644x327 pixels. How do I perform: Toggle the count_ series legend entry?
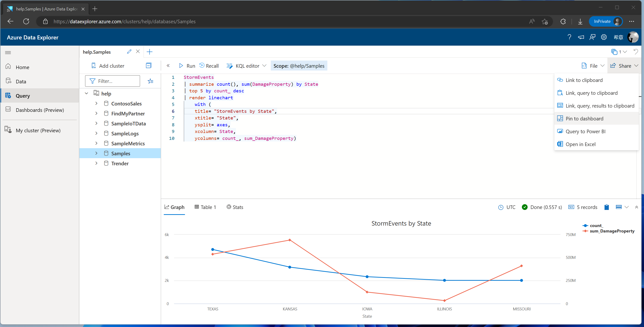click(x=593, y=225)
